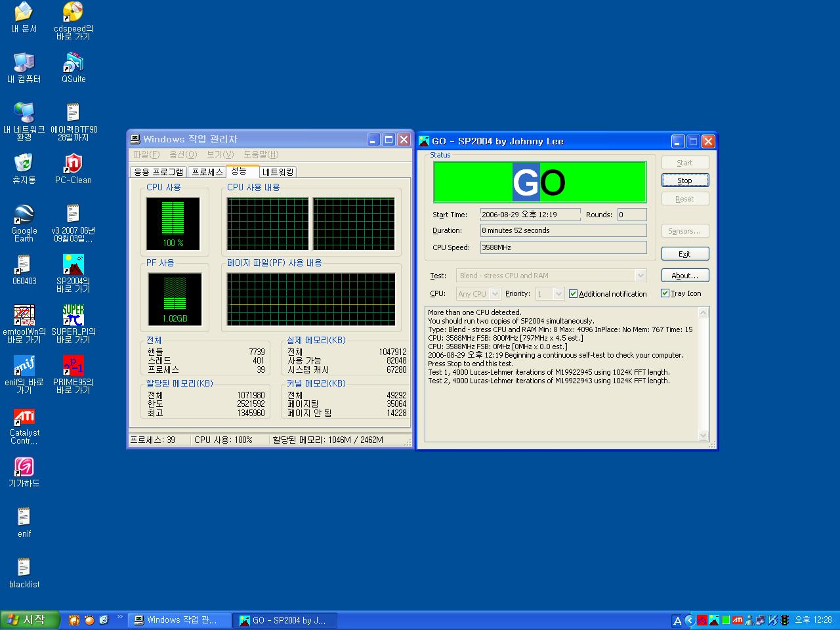Switch to the 응용 프로그램 tab
The image size is (840, 630).
click(159, 172)
